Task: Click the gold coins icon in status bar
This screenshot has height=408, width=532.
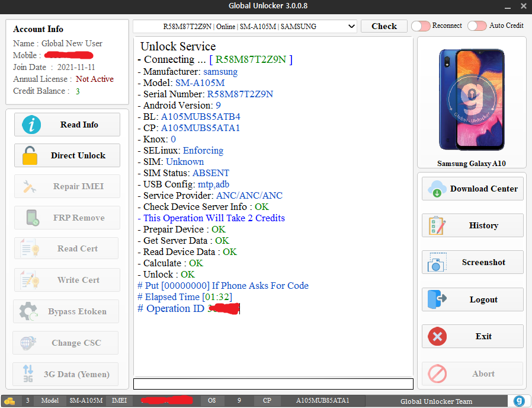Action: tap(9, 401)
